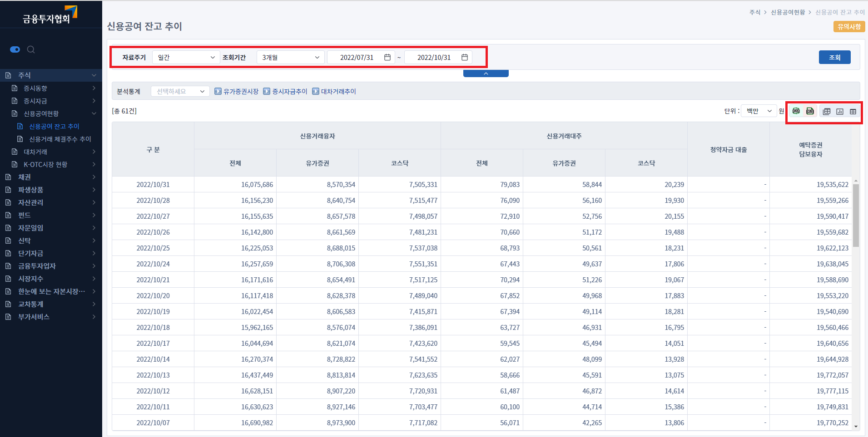Click the value 19,535,622 cell
868x437 pixels.
pyautogui.click(x=811, y=185)
